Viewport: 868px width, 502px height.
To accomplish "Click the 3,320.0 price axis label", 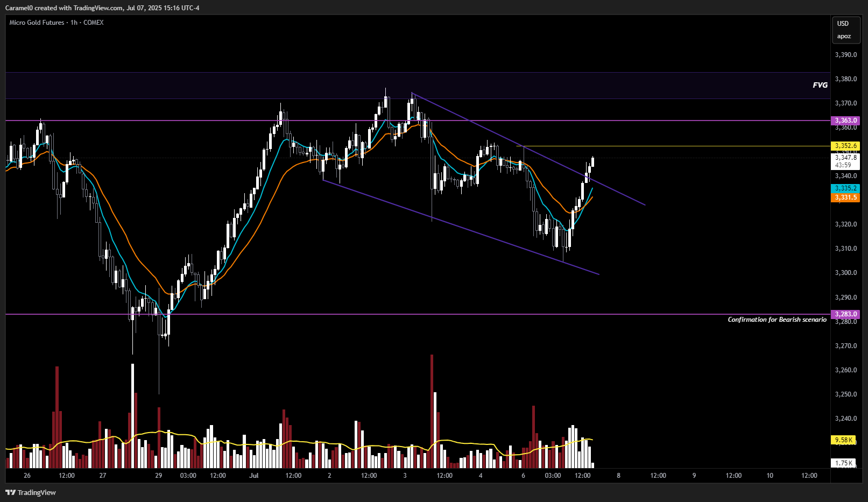I will pos(846,224).
